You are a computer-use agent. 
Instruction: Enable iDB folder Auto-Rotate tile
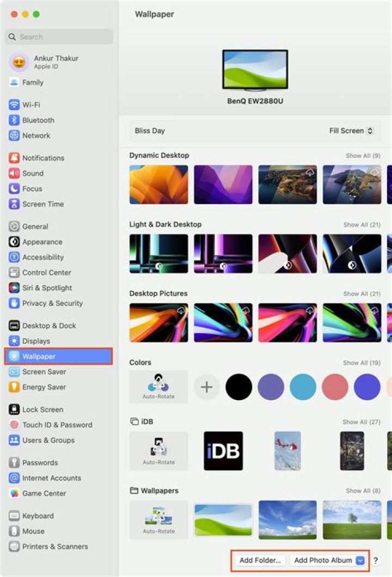[x=158, y=451]
